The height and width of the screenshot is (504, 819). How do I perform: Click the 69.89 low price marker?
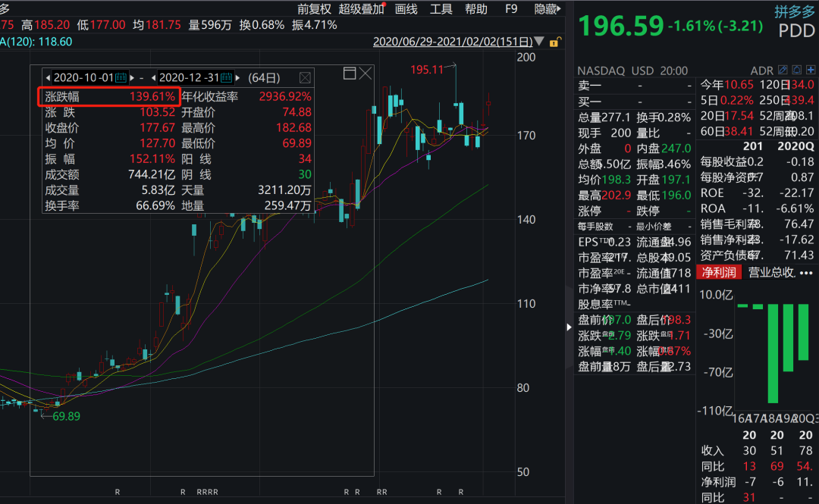66,416
